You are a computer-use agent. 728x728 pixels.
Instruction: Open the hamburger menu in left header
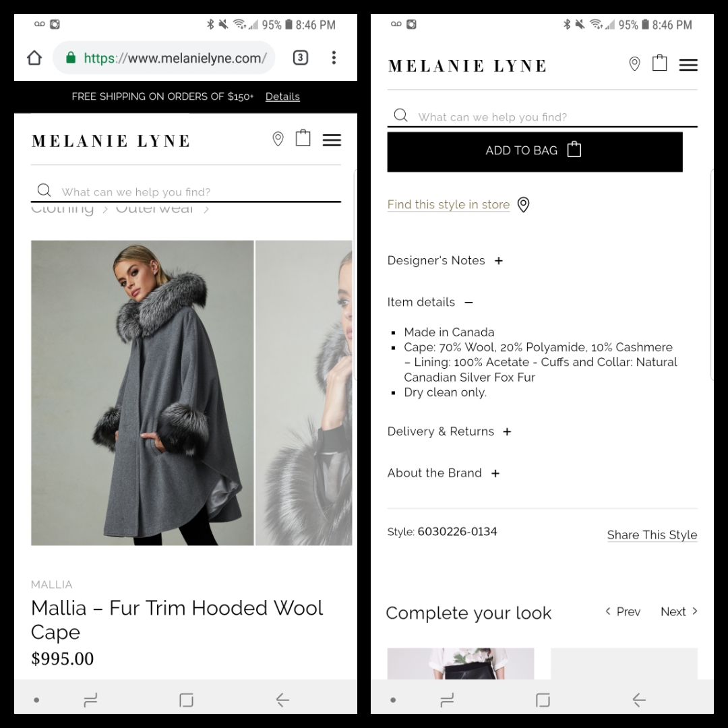pos(332,140)
